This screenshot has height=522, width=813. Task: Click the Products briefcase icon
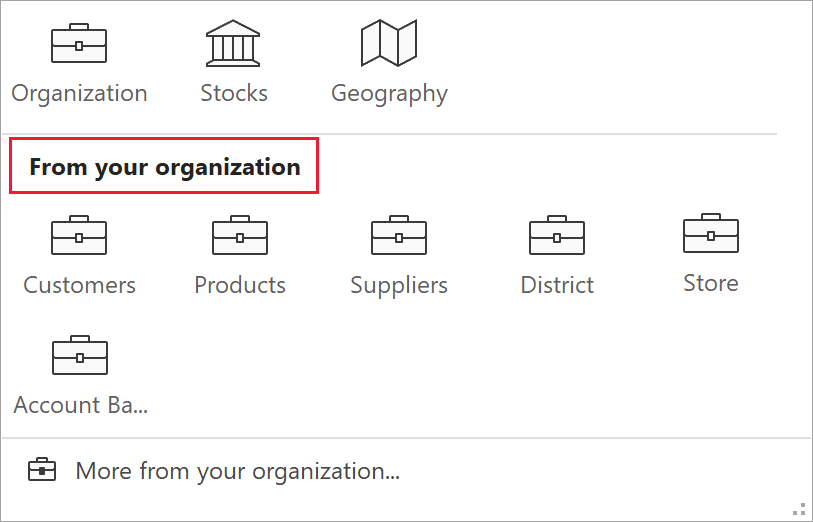click(x=240, y=236)
